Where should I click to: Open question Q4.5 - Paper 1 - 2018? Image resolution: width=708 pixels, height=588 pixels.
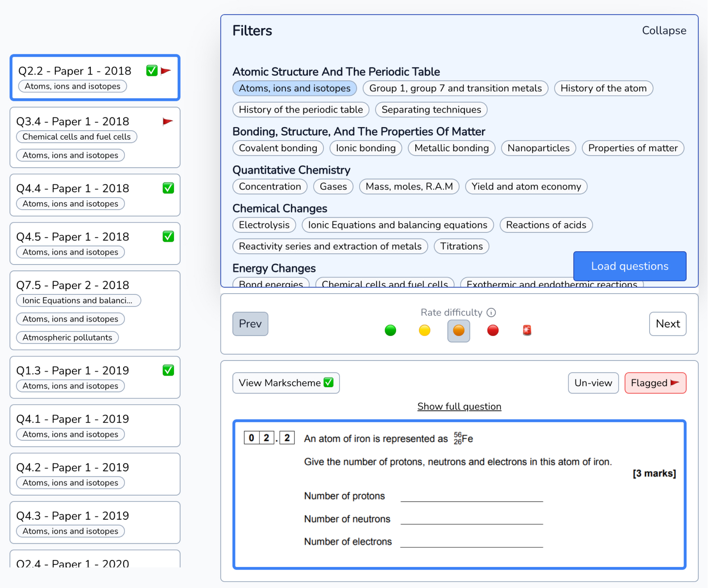click(x=95, y=244)
